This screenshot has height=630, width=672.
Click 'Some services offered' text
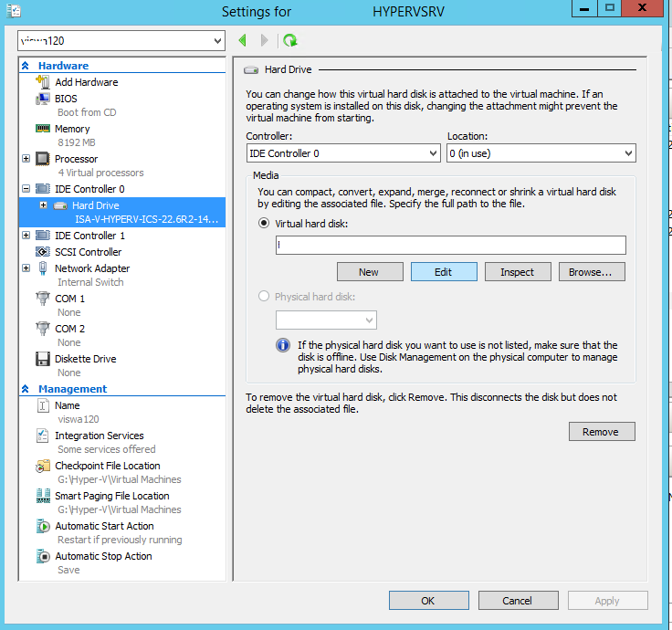click(107, 449)
